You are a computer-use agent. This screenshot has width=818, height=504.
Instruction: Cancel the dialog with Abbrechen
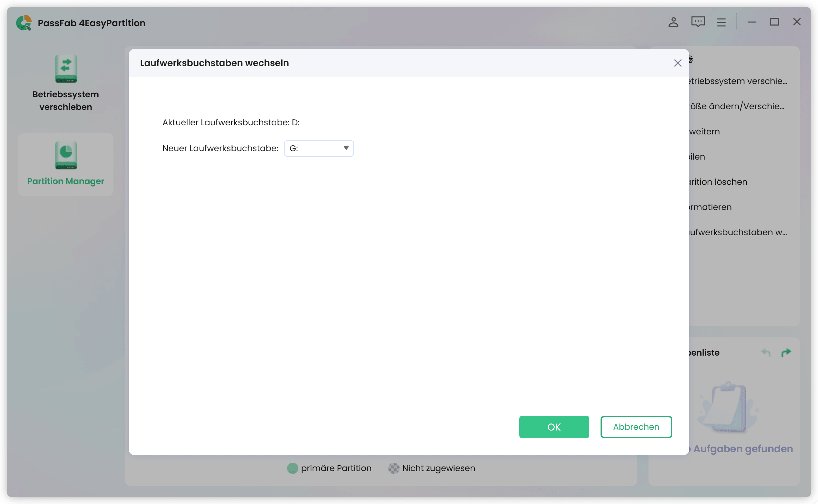tap(636, 427)
